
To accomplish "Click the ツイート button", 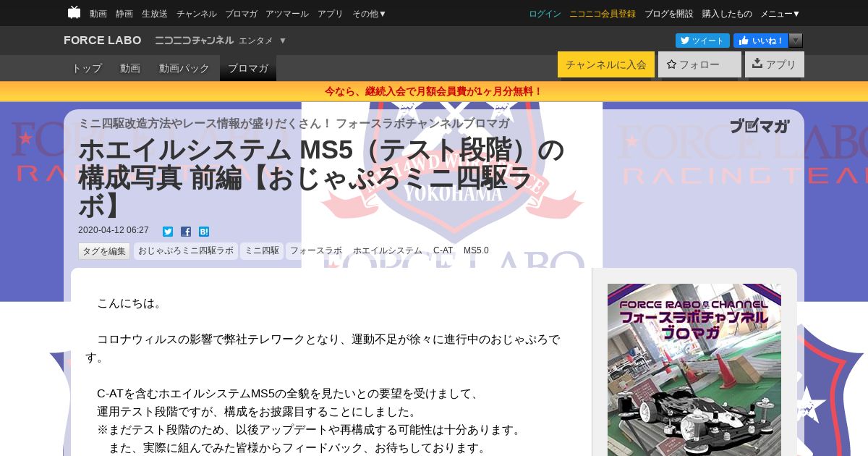I will pos(702,41).
